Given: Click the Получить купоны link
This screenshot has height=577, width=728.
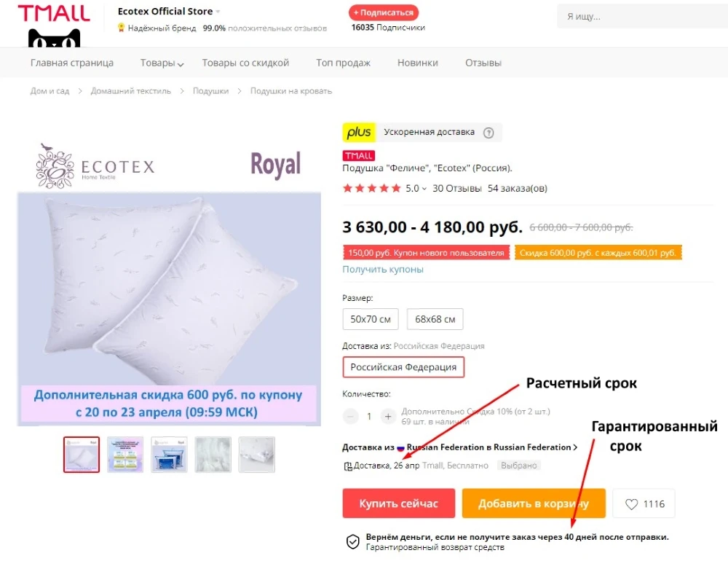Looking at the screenshot, I should [x=383, y=270].
